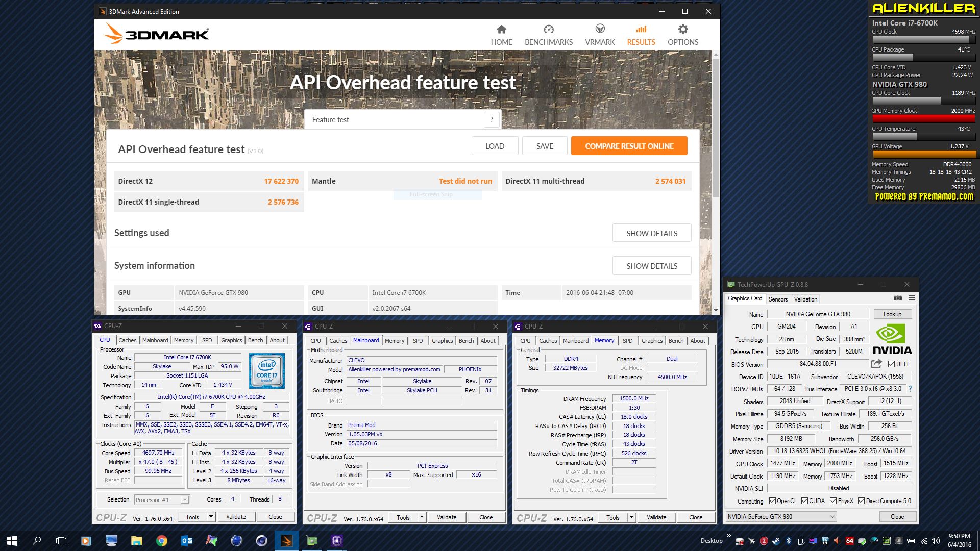Click the Feature test help question mark
Image resolution: width=980 pixels, height=551 pixels.
[x=492, y=119]
